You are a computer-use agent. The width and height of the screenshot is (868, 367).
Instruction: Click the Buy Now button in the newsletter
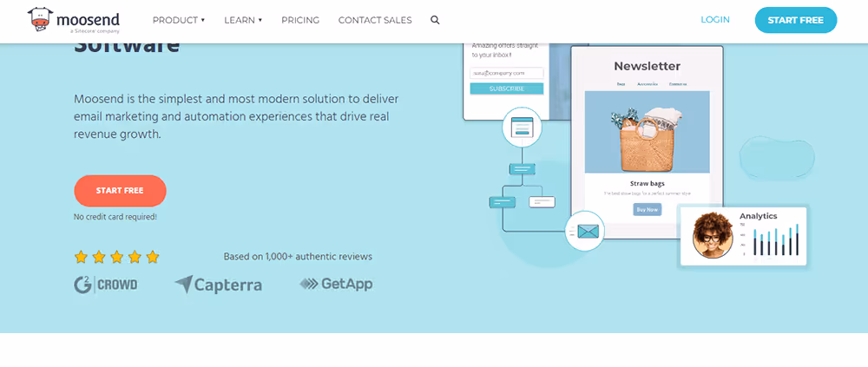(x=648, y=209)
